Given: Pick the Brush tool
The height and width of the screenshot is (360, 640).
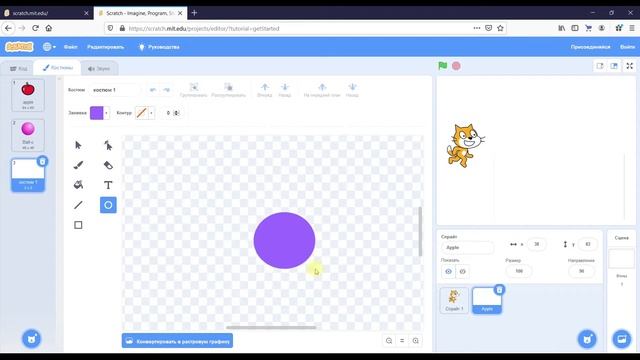Looking at the screenshot, I should pos(78,165).
